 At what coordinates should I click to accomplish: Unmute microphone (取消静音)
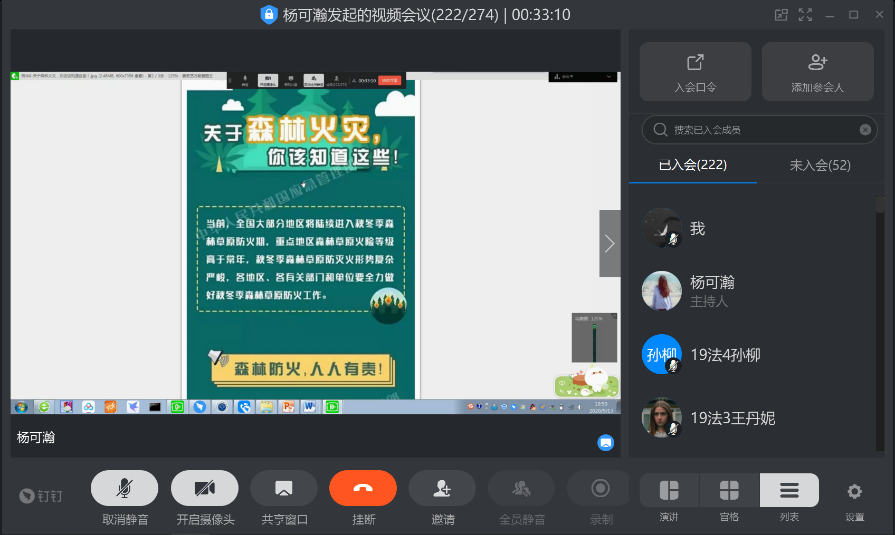(124, 488)
